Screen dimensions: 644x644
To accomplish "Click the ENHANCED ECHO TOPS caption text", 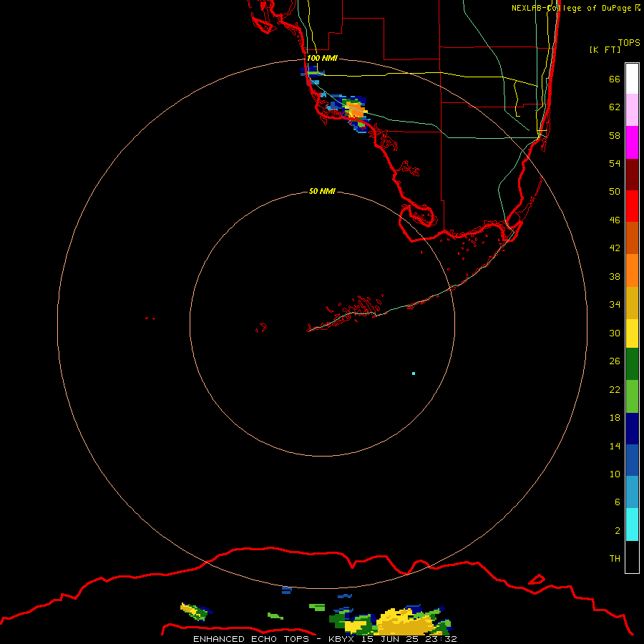I will point(251,639).
